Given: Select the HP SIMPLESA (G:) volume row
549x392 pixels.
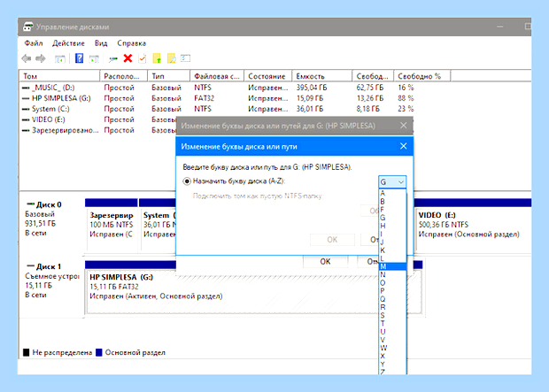Looking at the screenshot, I should tap(217, 98).
